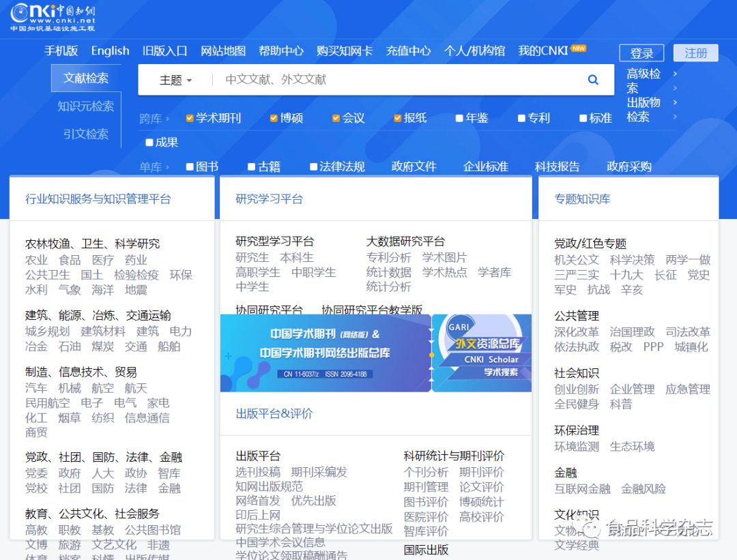Open the 主题 search field dropdown

pyautogui.click(x=174, y=80)
